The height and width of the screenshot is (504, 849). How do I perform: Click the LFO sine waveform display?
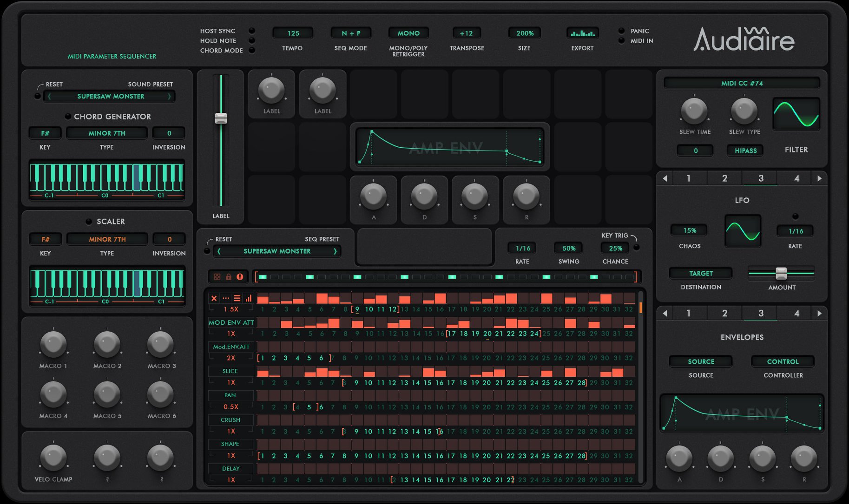[743, 231]
